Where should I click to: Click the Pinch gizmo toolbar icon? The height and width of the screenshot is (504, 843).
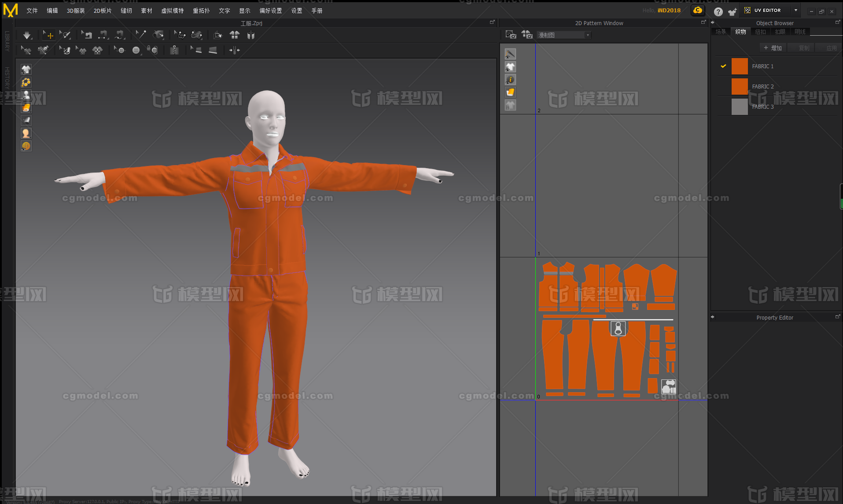click(235, 50)
